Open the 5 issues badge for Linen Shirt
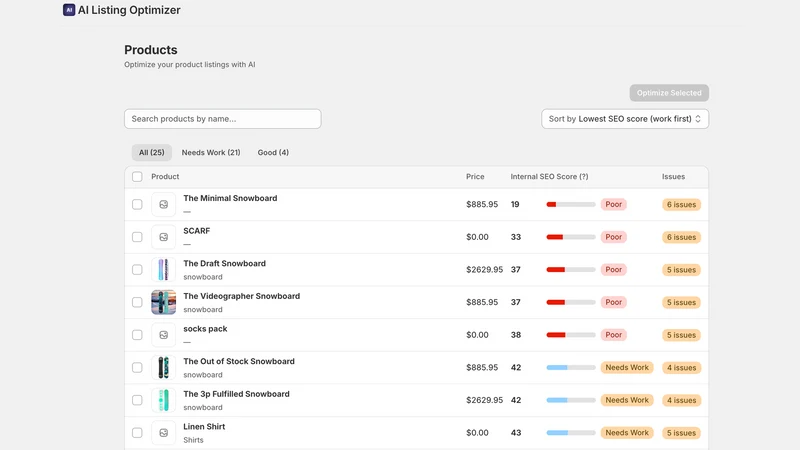Screen dimensions: 800x450 click(681, 433)
